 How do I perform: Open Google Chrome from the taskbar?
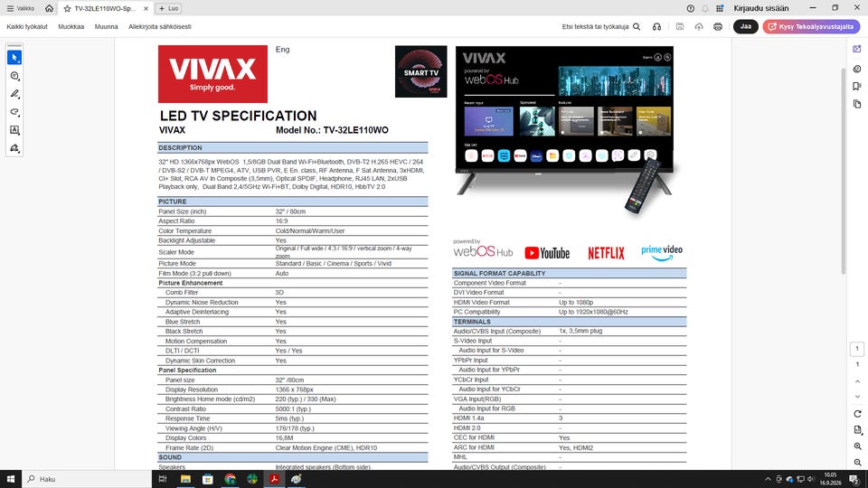coord(230,479)
